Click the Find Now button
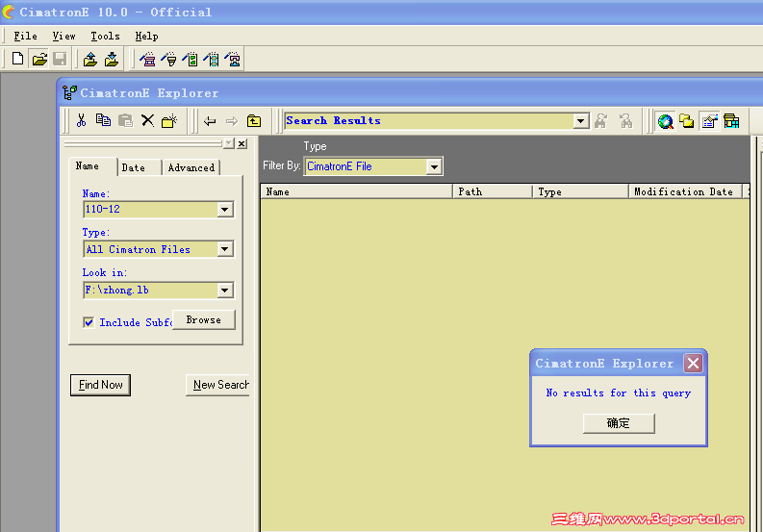The image size is (763, 532). pos(100,385)
